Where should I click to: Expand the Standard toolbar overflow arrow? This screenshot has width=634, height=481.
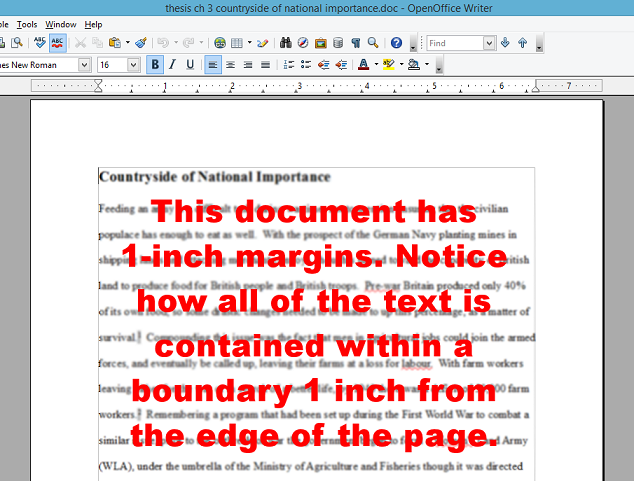413,43
